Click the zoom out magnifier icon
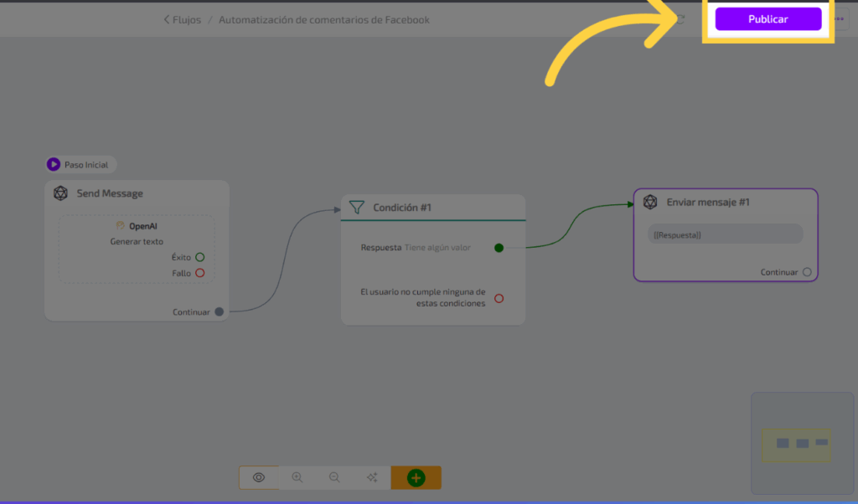 (x=334, y=477)
